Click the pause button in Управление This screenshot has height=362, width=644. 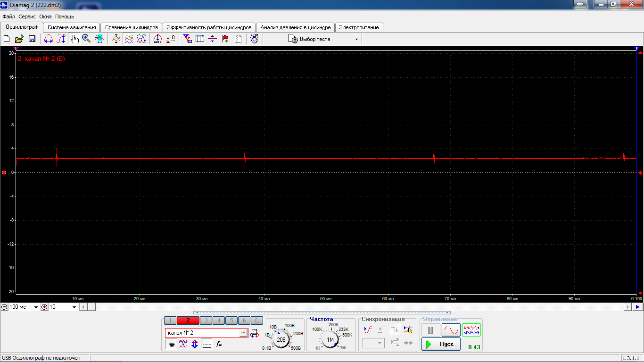(x=431, y=330)
